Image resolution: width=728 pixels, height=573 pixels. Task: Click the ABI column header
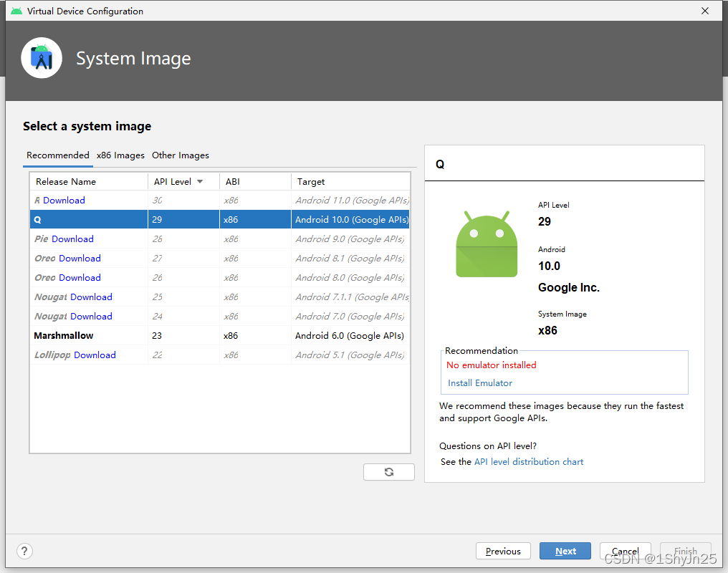pos(255,181)
